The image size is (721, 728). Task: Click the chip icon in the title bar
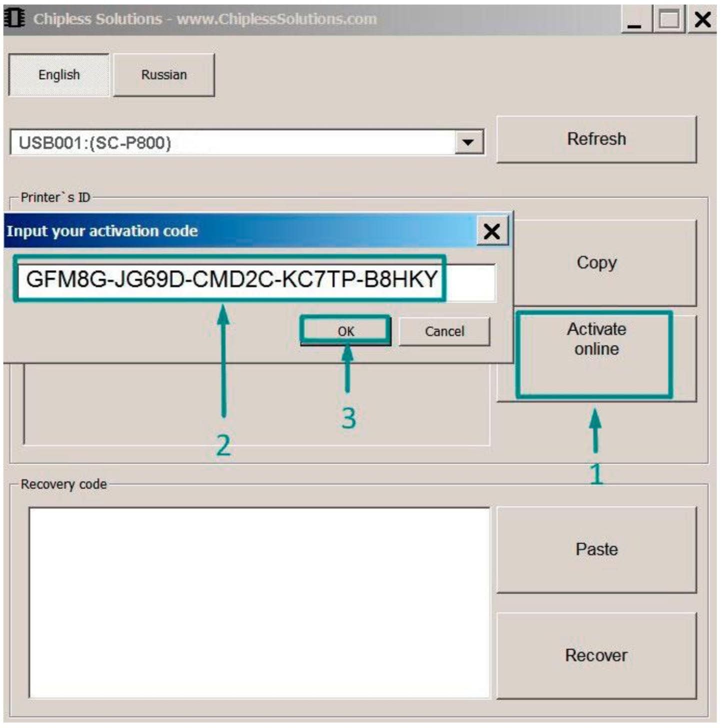(x=14, y=19)
